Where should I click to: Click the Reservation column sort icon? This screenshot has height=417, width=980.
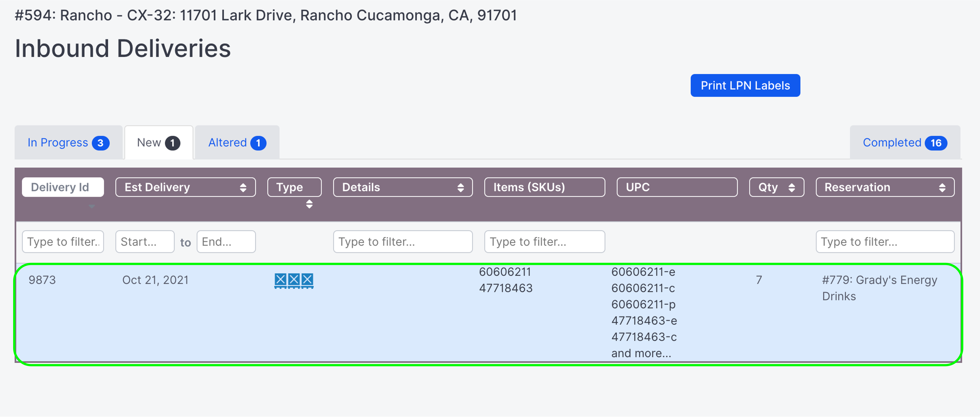943,187
